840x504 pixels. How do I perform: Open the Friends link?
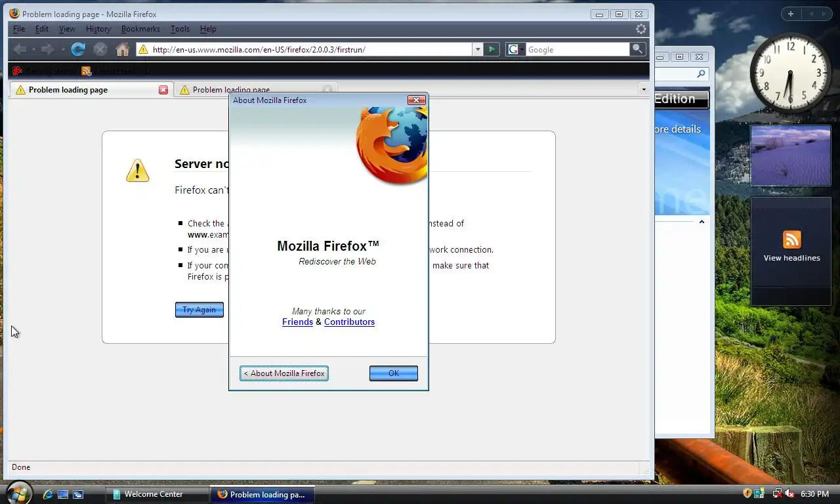tap(297, 322)
